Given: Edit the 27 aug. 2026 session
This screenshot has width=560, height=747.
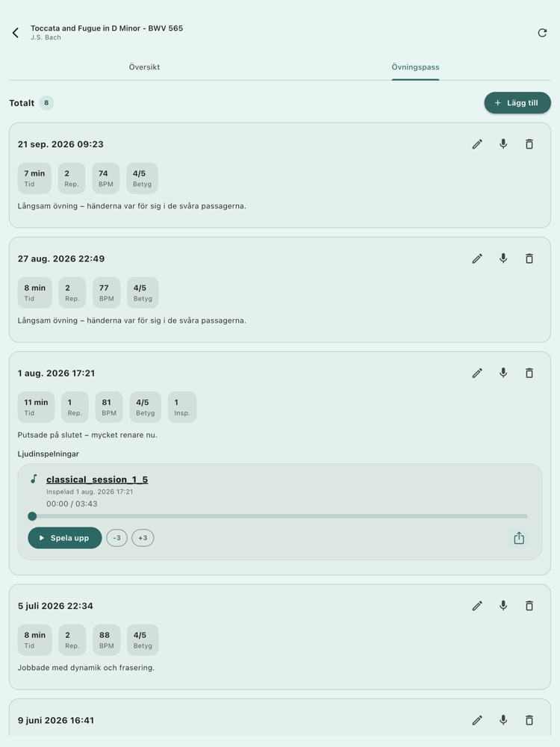Looking at the screenshot, I should pos(477,258).
